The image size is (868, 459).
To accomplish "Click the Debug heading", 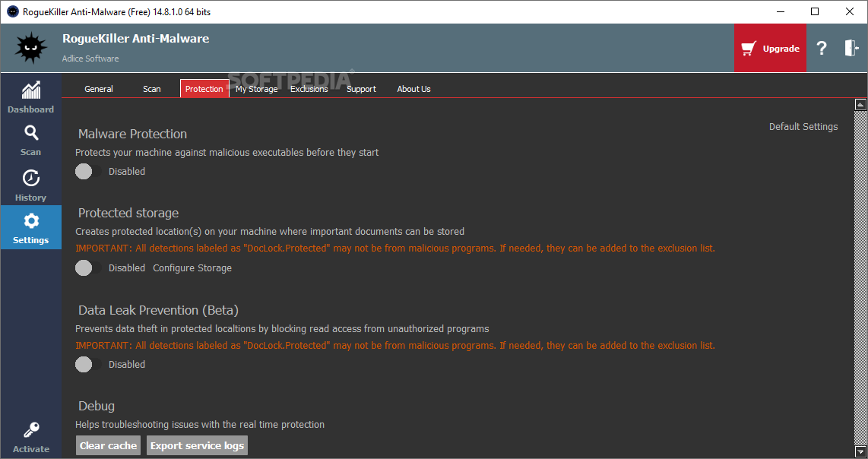I will tap(97, 406).
